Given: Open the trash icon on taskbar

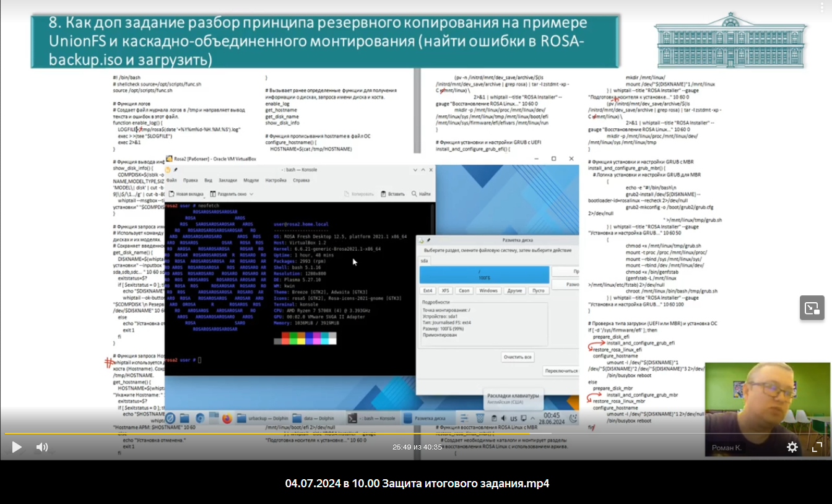Looking at the screenshot, I should coord(480,419).
